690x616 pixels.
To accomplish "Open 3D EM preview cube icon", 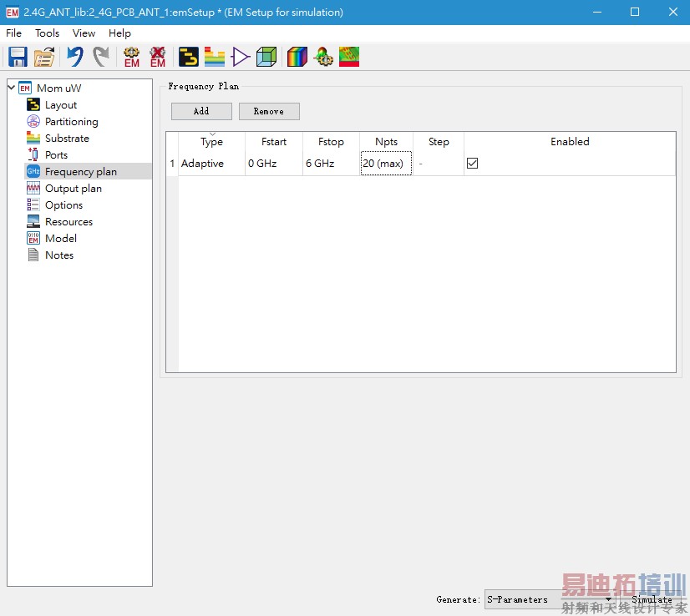I will point(266,57).
